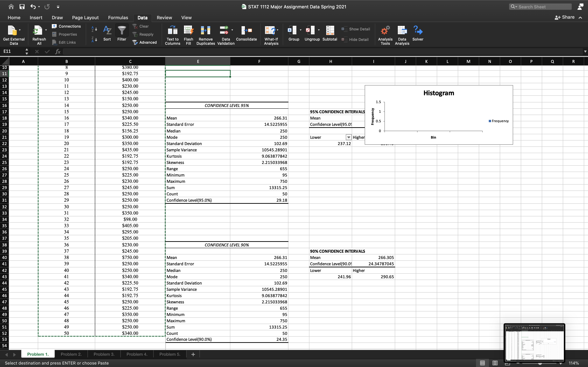Open the Lower cell filter dropdown
Image resolution: width=588 pixels, height=367 pixels.
click(348, 137)
